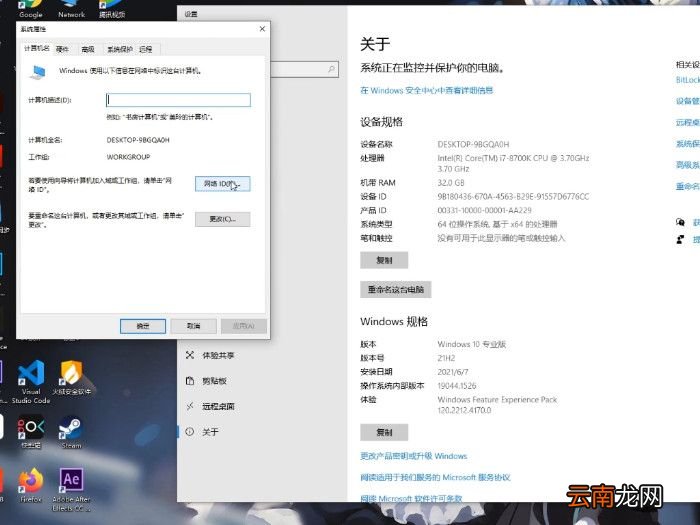Open the 火绒安全软件 desktop icon
700x525 pixels.
click(71, 377)
